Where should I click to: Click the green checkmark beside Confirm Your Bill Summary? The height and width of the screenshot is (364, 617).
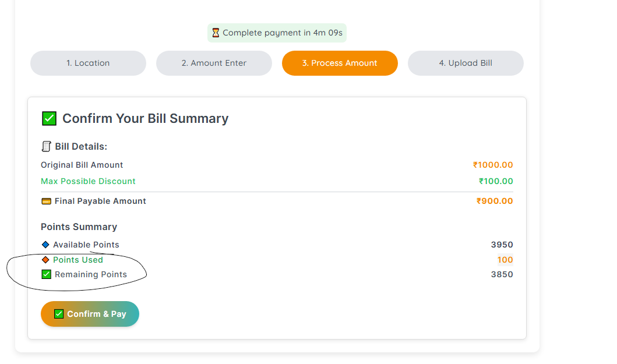tap(49, 118)
